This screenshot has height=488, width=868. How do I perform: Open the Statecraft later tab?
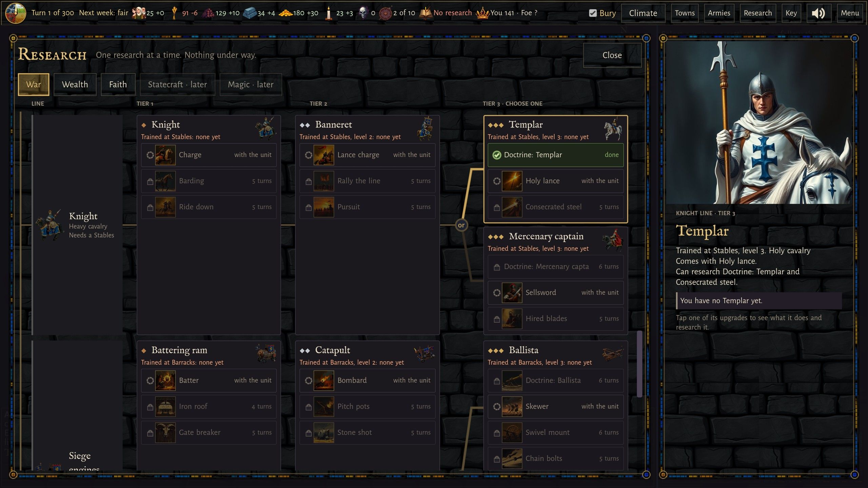(177, 84)
